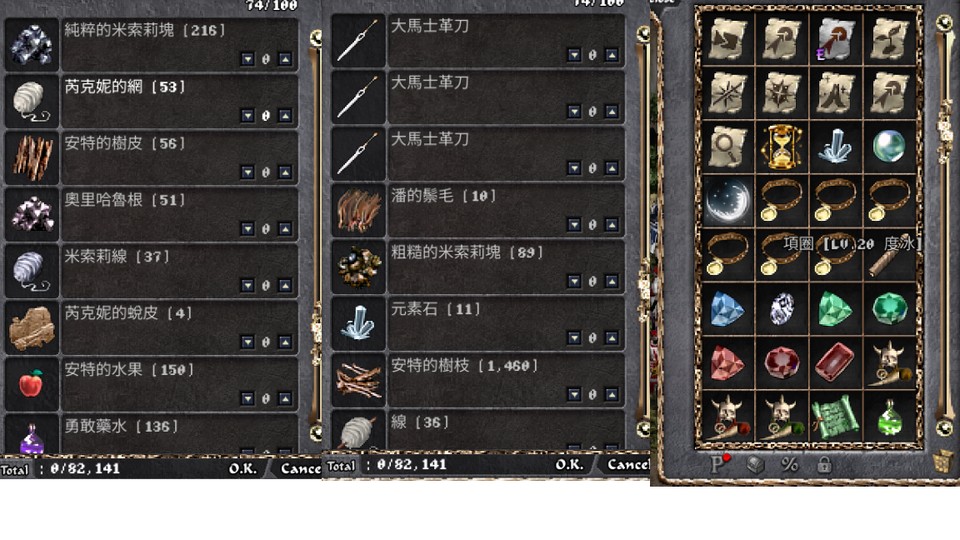
Task: Toggle the P icon with red dot
Action: point(719,463)
